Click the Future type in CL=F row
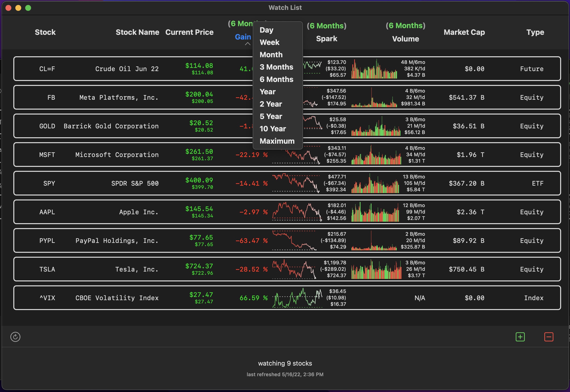 (532, 69)
